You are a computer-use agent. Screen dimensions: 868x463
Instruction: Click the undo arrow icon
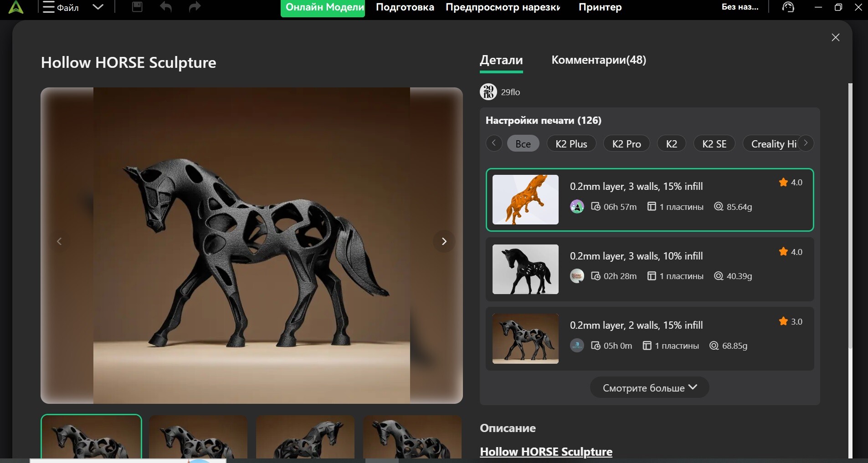(166, 7)
